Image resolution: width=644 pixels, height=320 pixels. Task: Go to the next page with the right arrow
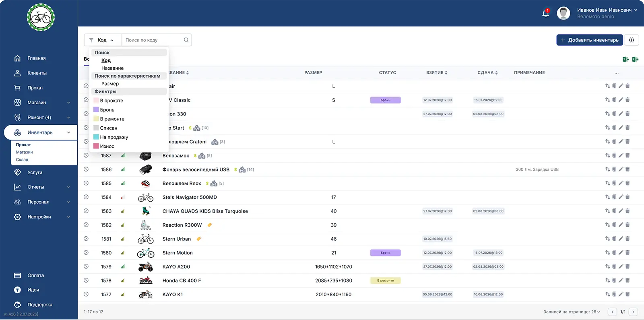pyautogui.click(x=633, y=312)
